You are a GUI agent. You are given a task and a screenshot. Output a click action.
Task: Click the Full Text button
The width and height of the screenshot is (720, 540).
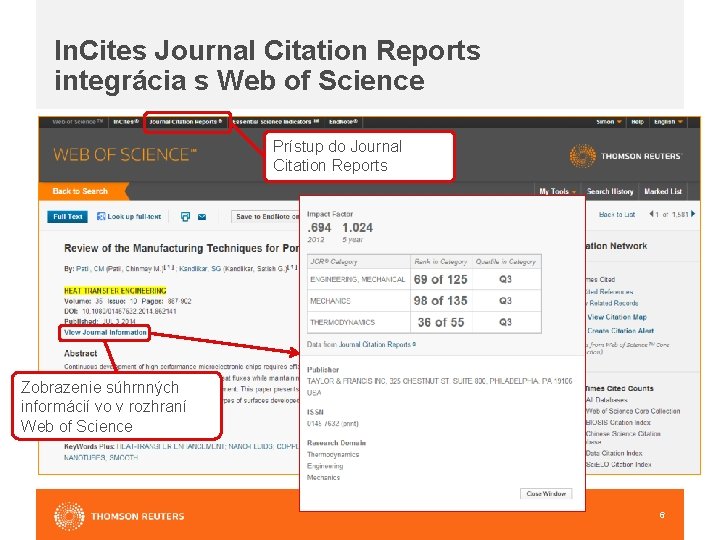tap(68, 217)
